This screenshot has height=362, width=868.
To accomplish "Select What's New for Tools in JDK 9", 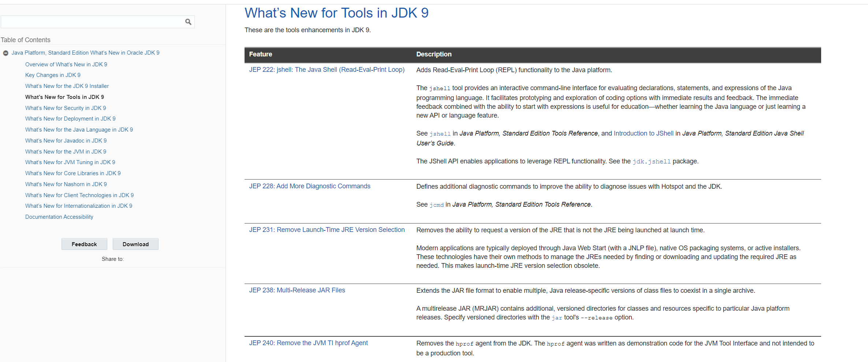I will click(64, 97).
